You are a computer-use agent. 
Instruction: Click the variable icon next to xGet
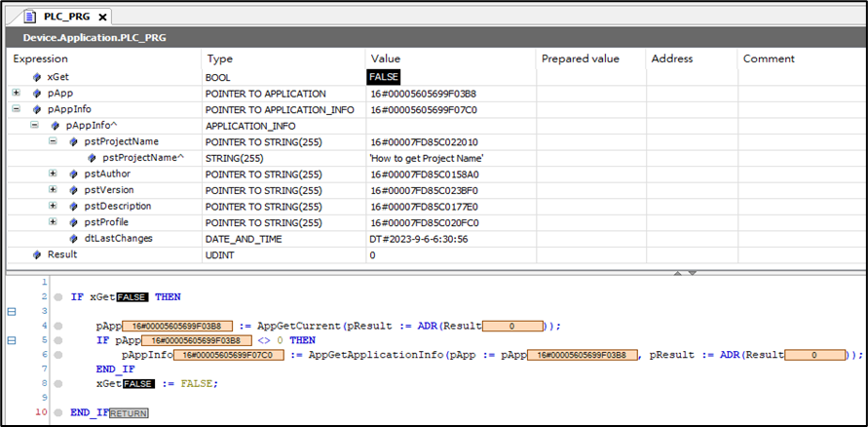point(37,76)
